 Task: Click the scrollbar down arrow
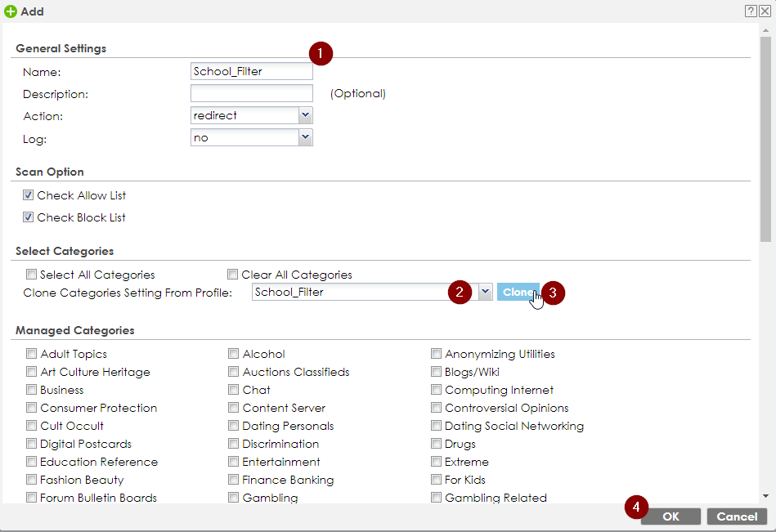(765, 496)
